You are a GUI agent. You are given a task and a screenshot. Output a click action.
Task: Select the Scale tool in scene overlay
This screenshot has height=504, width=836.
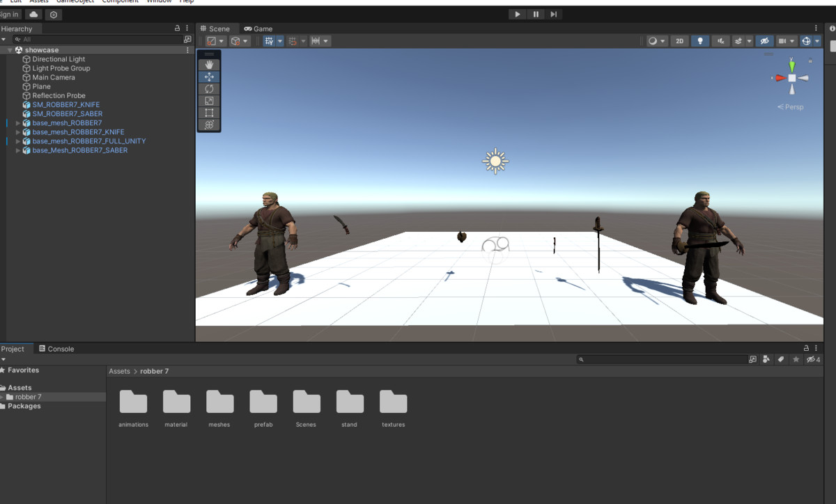(x=209, y=101)
